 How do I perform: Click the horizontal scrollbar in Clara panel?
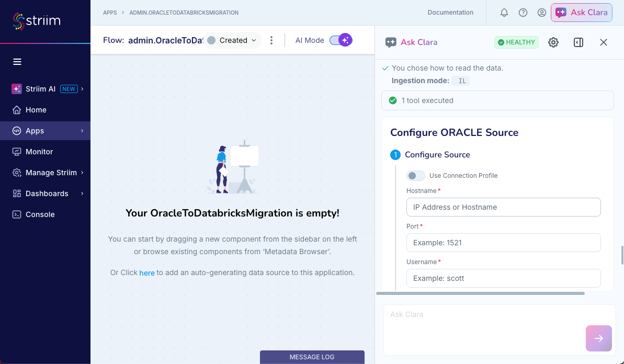click(480, 293)
